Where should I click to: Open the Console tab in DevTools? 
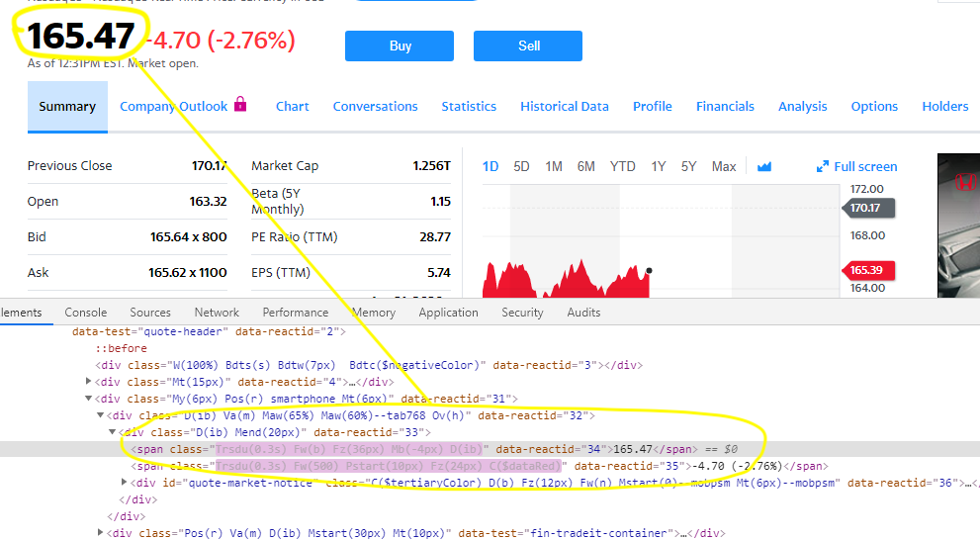(x=86, y=312)
